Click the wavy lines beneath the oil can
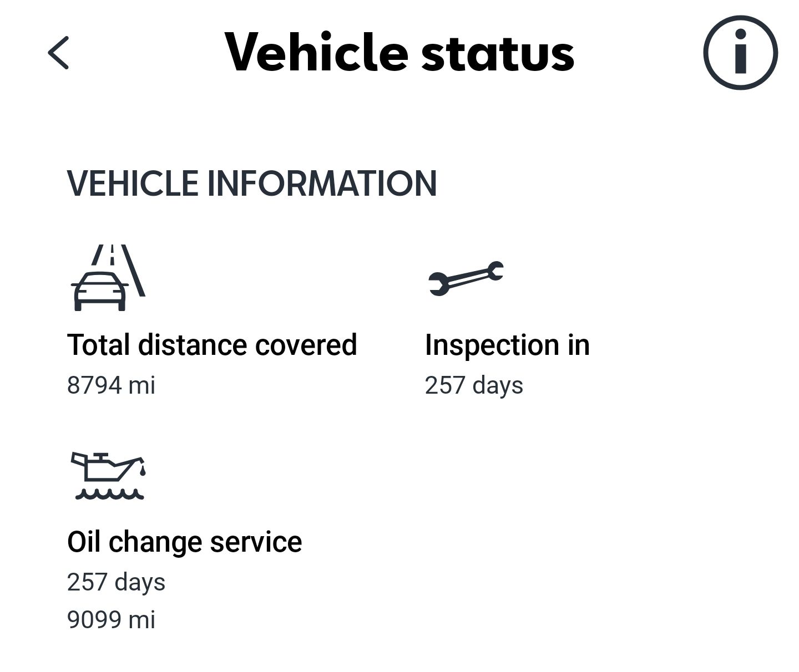The image size is (799, 672). [x=109, y=494]
